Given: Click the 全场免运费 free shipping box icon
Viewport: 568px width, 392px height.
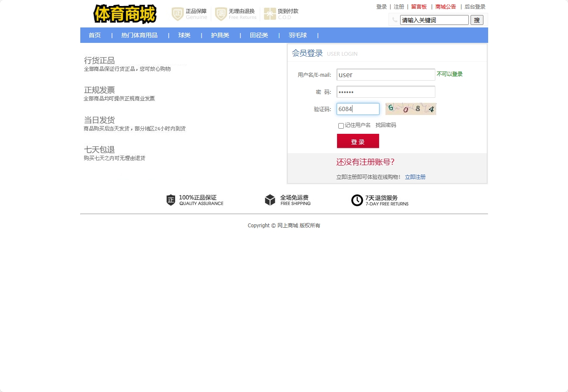Looking at the screenshot, I should tap(270, 200).
